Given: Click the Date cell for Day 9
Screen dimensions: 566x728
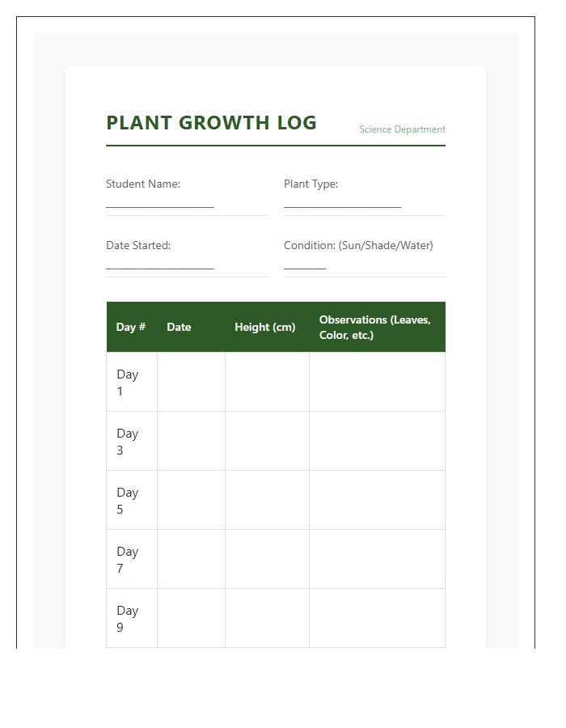Looking at the screenshot, I should (191, 618).
